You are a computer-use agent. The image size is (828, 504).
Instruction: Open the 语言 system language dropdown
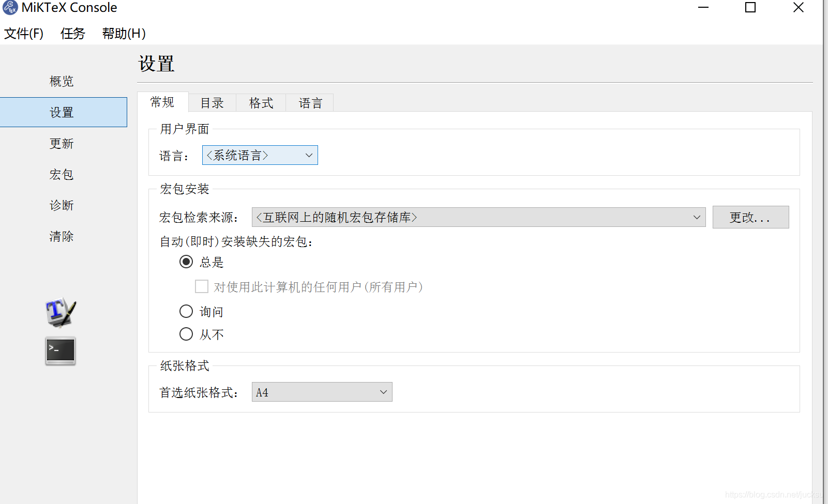pos(260,155)
